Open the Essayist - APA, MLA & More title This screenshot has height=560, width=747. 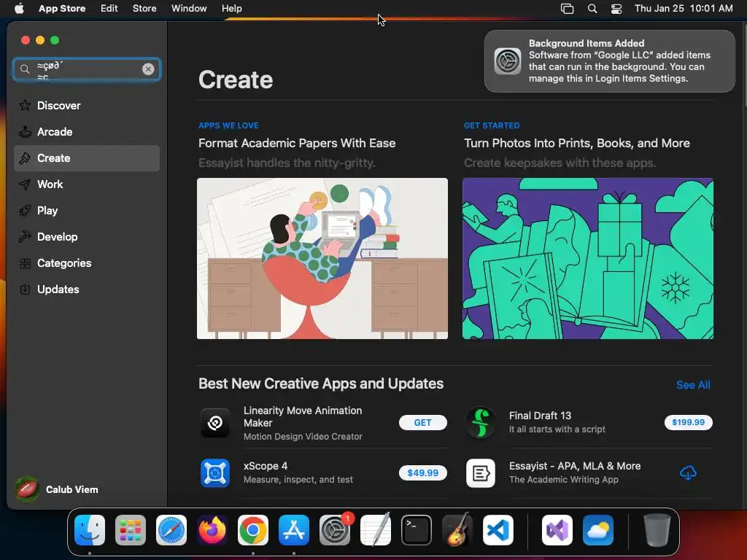(x=575, y=466)
